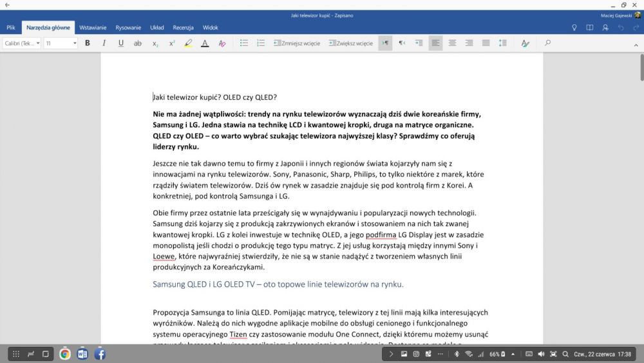
Task: Toggle subscript formatting
Action: [x=155, y=44]
